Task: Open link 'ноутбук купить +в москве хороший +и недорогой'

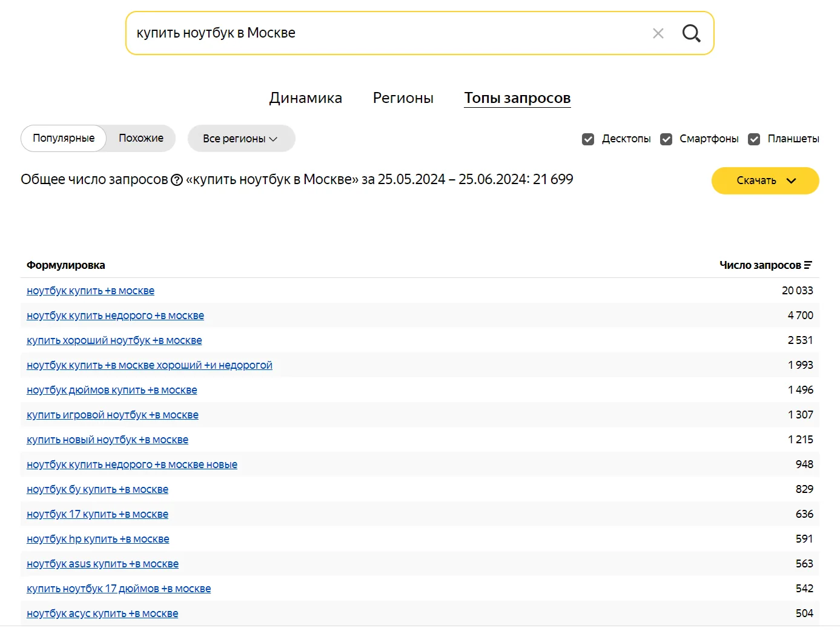Action: 150,365
